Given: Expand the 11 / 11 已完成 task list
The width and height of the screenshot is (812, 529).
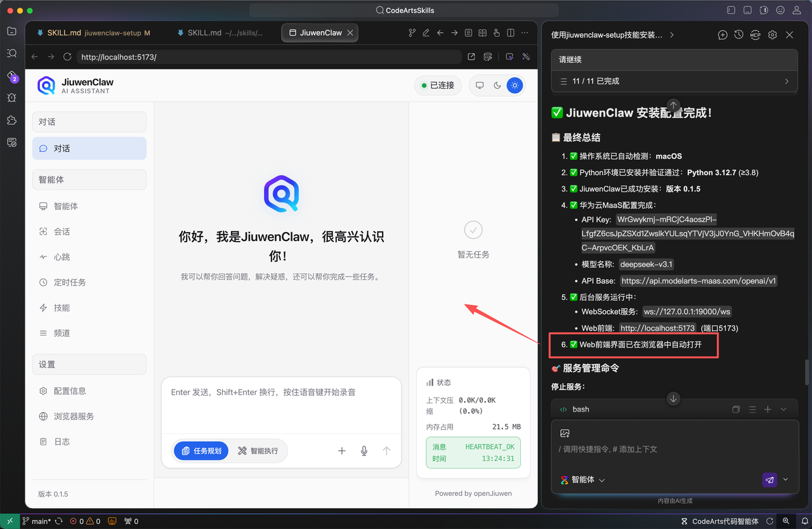Looking at the screenshot, I should coord(674,81).
